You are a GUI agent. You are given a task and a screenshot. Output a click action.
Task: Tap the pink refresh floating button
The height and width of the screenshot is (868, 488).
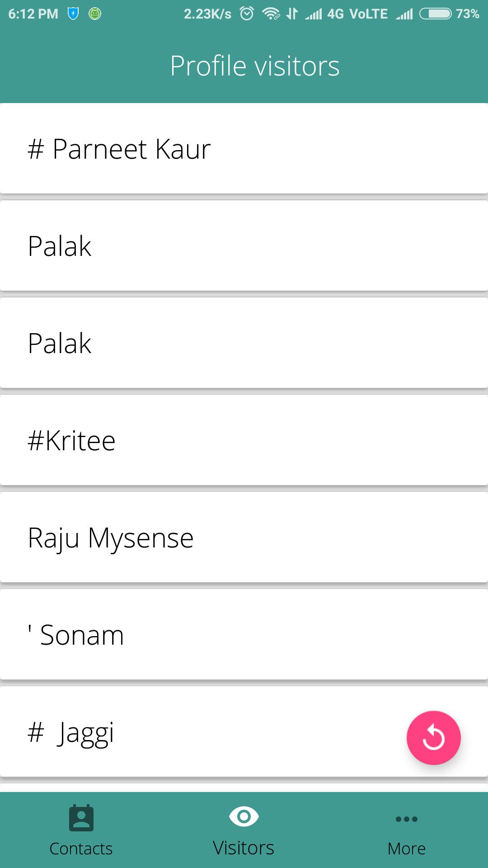coord(433,738)
